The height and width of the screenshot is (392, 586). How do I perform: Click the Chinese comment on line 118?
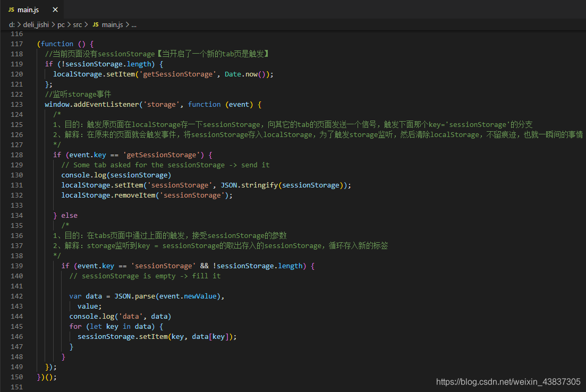[157, 54]
